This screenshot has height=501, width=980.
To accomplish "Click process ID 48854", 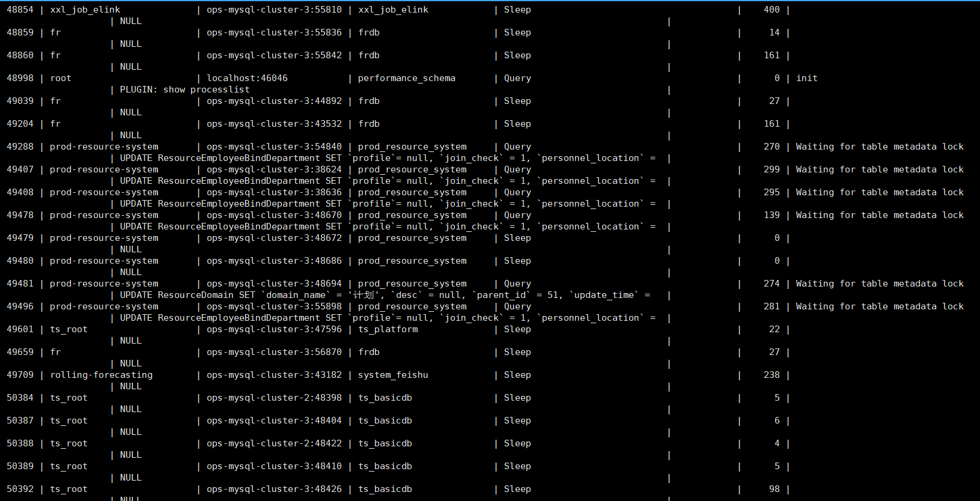I will (x=20, y=10).
